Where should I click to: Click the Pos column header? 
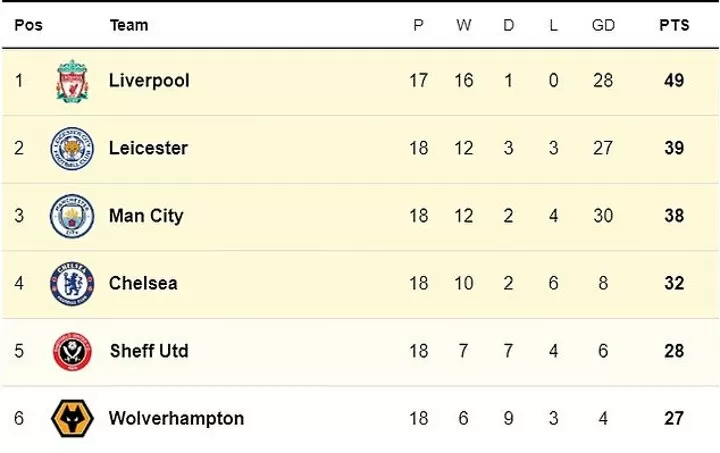(28, 25)
